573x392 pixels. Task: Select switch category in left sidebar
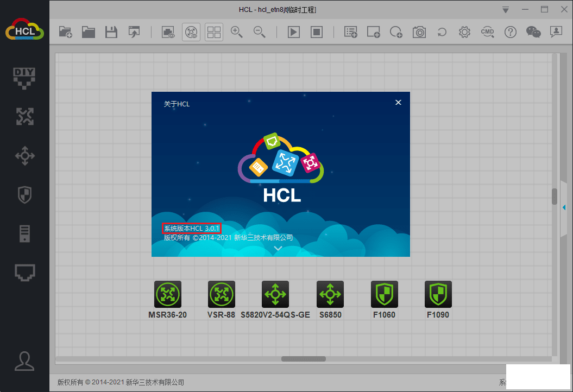pyautogui.click(x=24, y=156)
